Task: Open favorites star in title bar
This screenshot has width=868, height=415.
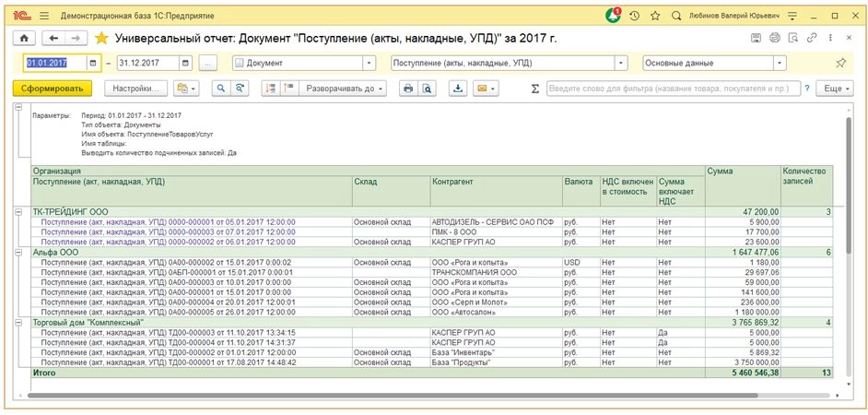Action: pos(655,16)
